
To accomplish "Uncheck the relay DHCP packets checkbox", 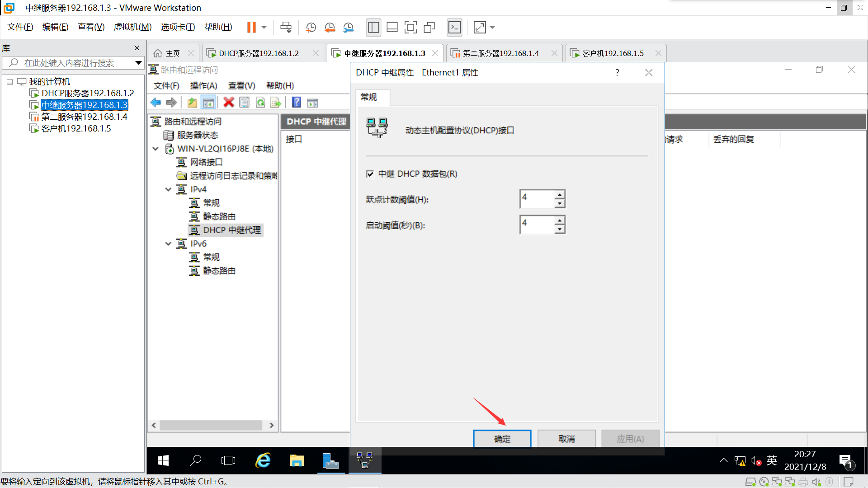I will click(370, 174).
